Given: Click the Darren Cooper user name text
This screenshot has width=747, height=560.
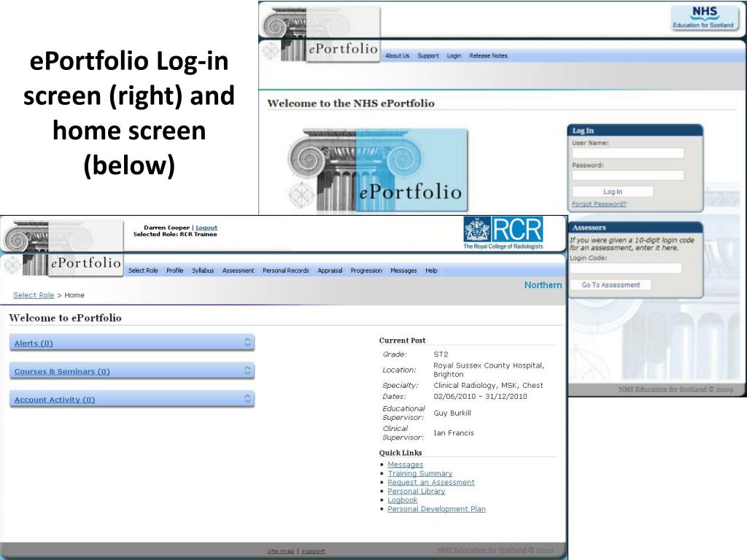Looking at the screenshot, I should coord(167,227).
